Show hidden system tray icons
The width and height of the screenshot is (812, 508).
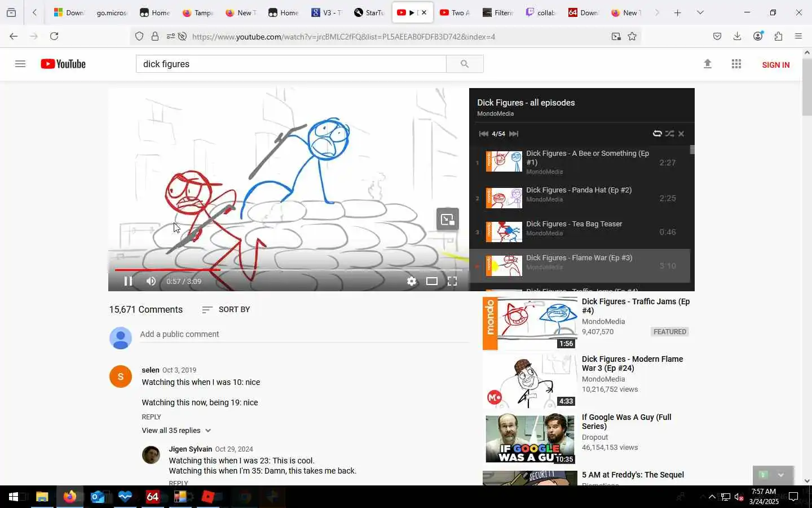(x=712, y=497)
